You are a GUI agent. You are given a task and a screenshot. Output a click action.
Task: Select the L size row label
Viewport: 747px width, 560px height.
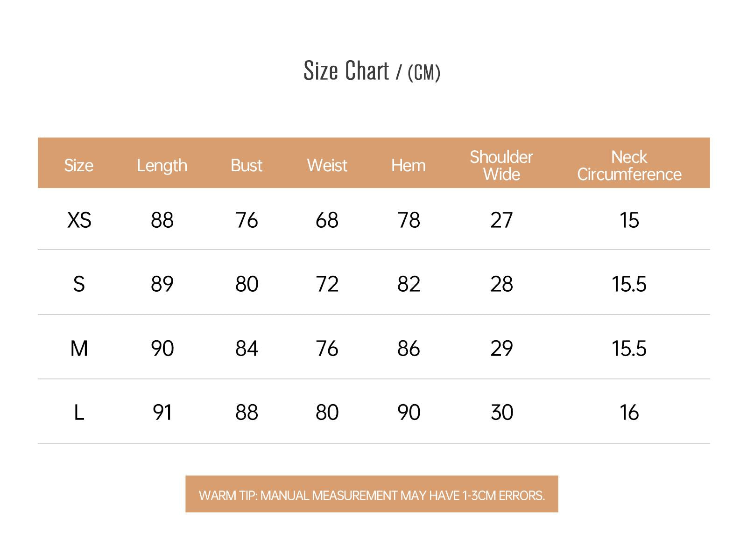tap(79, 412)
